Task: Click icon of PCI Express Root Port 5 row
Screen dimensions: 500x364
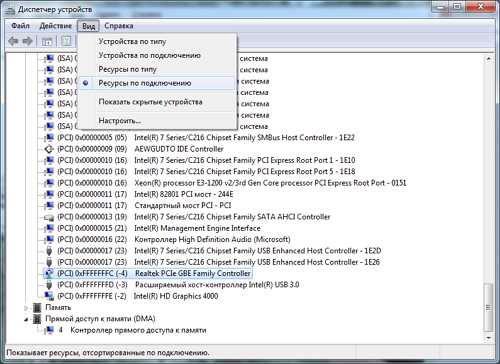Action: (x=49, y=172)
